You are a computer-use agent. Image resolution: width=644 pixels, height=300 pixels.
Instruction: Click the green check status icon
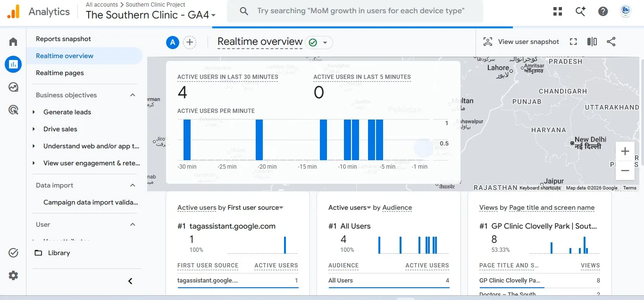(312, 43)
